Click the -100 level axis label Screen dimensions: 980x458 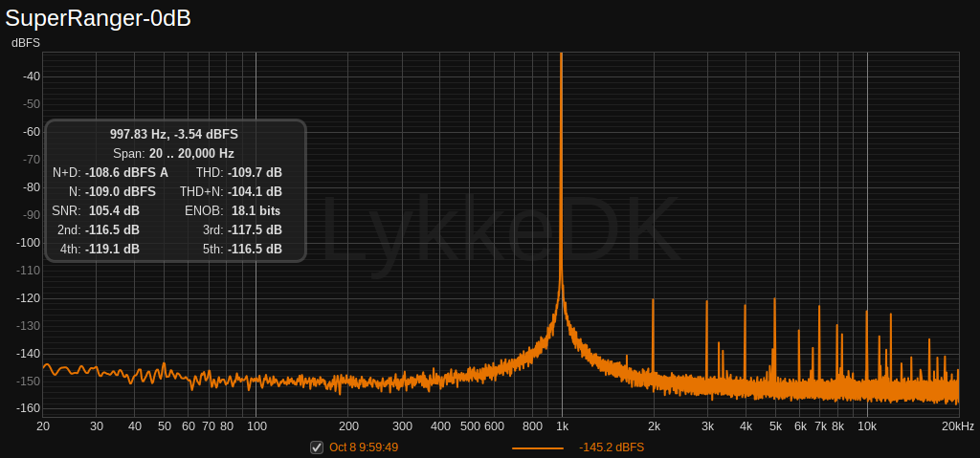[x=29, y=243]
